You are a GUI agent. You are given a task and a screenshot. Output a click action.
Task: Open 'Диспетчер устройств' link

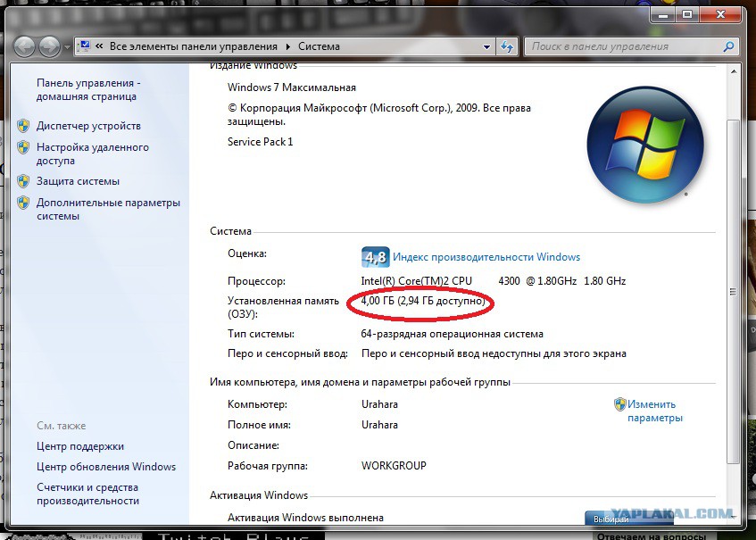88,126
